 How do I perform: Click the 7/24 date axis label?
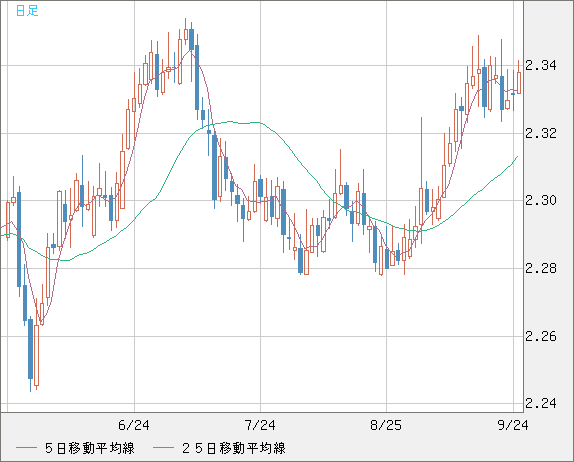[x=260, y=425]
